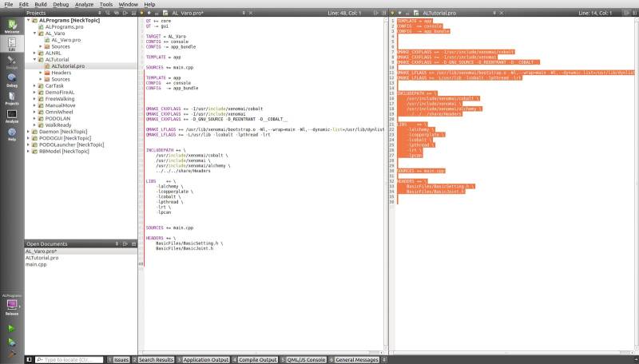This screenshot has height=364, width=639.
Task: Select main.cpp in Open Documents
Action: click(x=36, y=264)
